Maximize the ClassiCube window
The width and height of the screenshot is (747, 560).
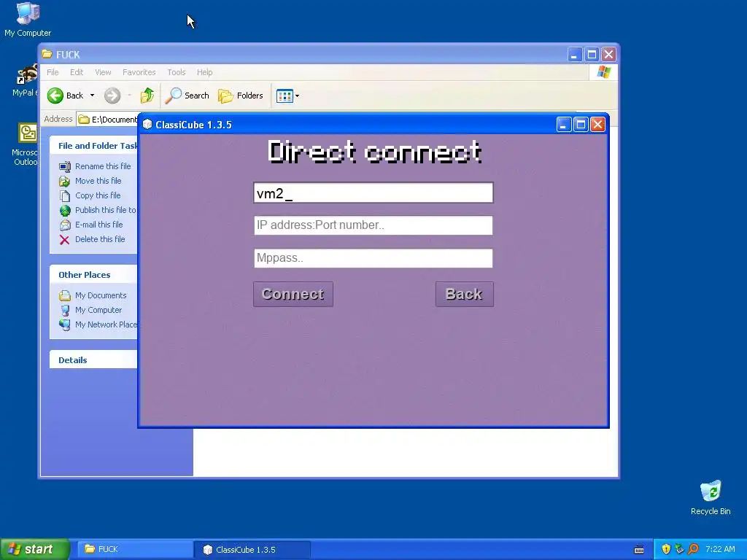pos(581,125)
